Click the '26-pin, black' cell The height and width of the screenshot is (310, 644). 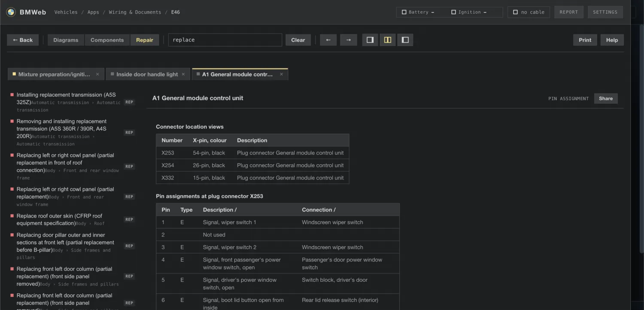[x=209, y=165]
